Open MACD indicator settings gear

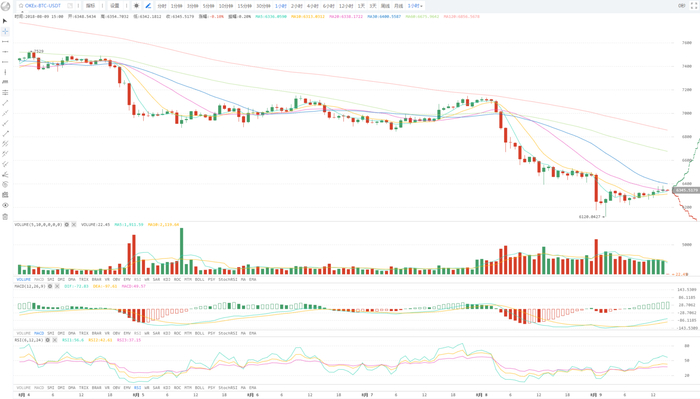(x=50, y=286)
